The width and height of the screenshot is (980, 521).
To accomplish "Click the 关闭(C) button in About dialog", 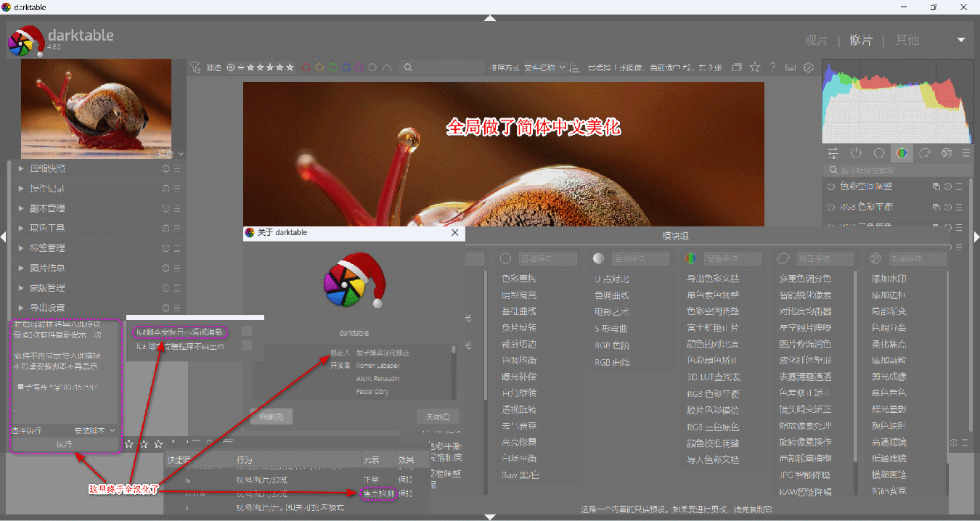I will (x=438, y=417).
